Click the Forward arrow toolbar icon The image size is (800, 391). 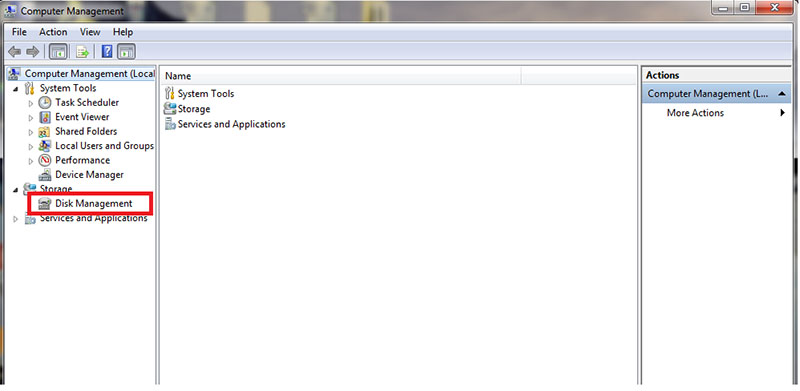pos(33,52)
